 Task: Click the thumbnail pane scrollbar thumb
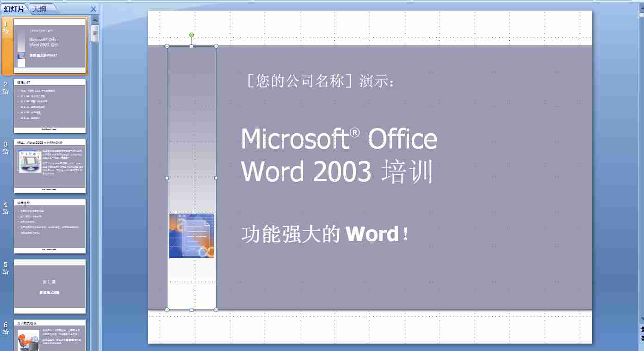[x=95, y=33]
